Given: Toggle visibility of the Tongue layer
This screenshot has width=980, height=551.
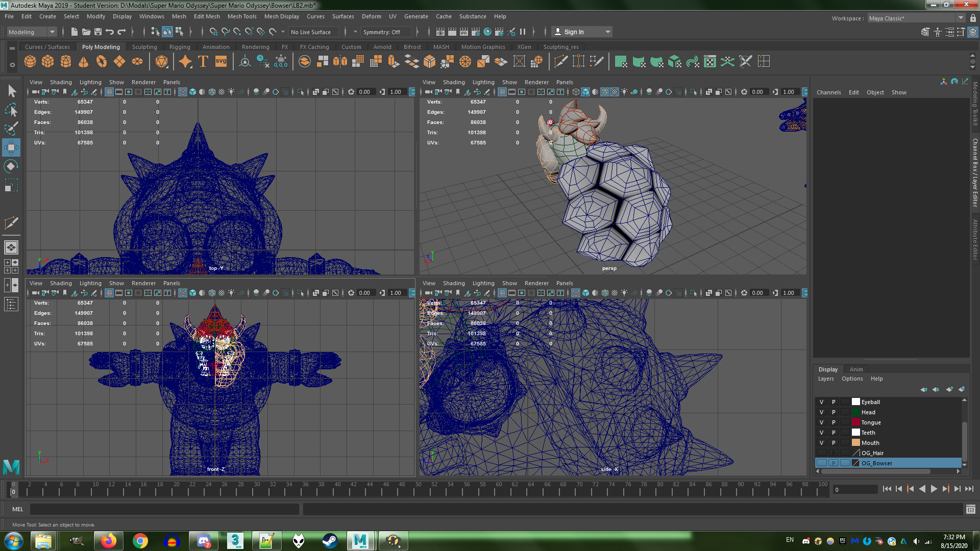Looking at the screenshot, I should click(x=821, y=422).
